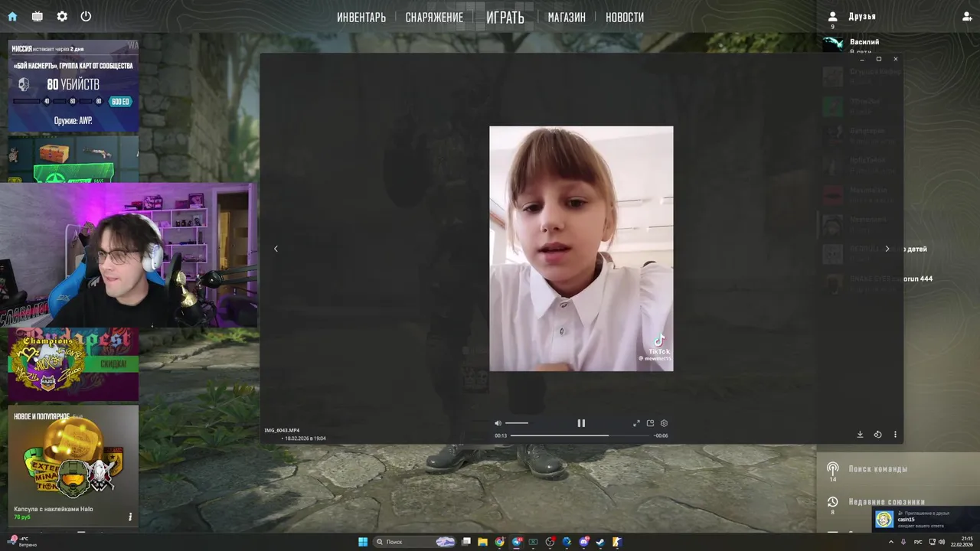Show info for Halo capsule (i icon)
980x551 pixels.
point(130,517)
